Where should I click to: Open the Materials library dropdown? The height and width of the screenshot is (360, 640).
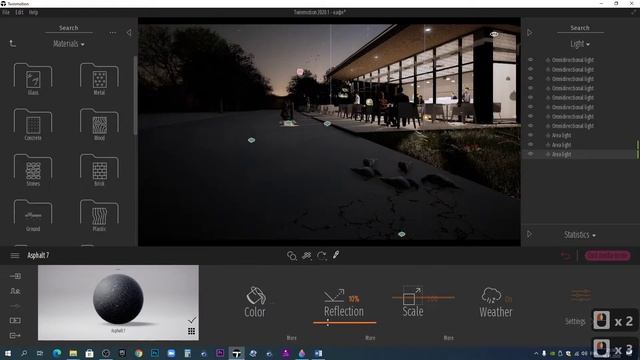coord(69,44)
